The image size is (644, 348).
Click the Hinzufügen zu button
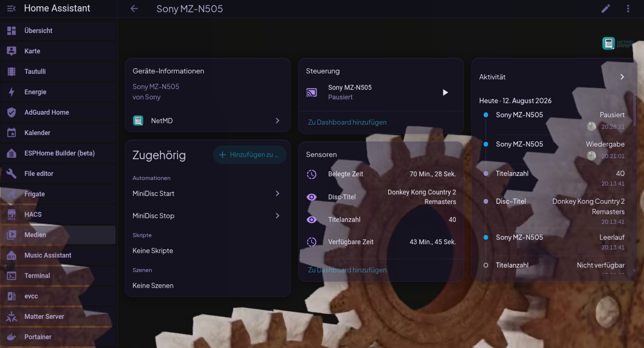point(250,155)
